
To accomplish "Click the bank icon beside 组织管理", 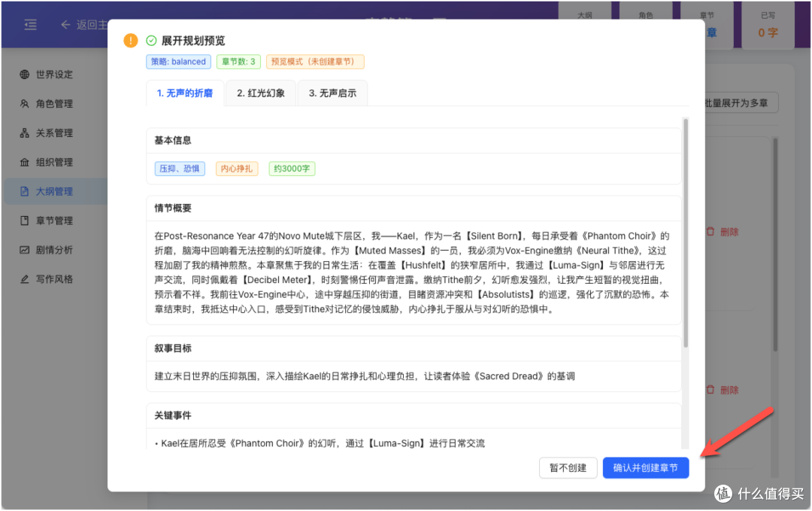I will tap(24, 163).
